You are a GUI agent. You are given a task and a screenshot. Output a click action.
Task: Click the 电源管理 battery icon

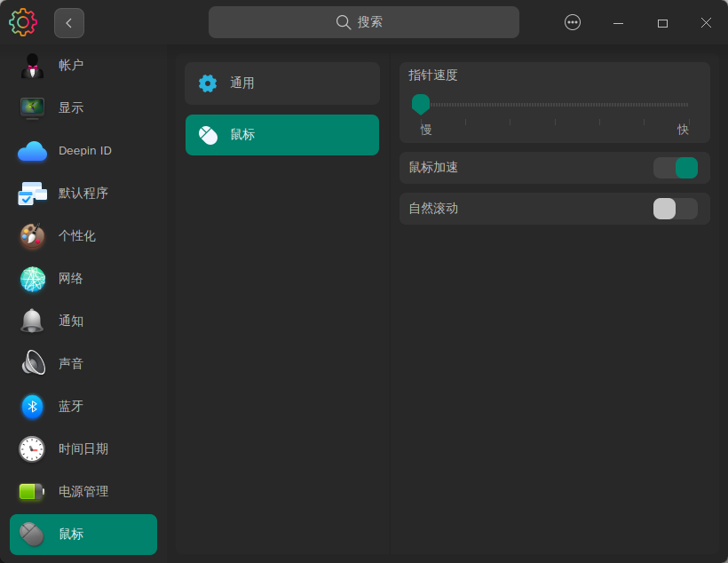pos(32,491)
